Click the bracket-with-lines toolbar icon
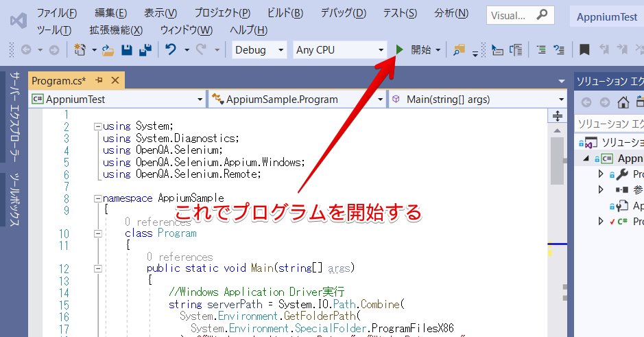The height and width of the screenshot is (337, 644). click(516, 49)
